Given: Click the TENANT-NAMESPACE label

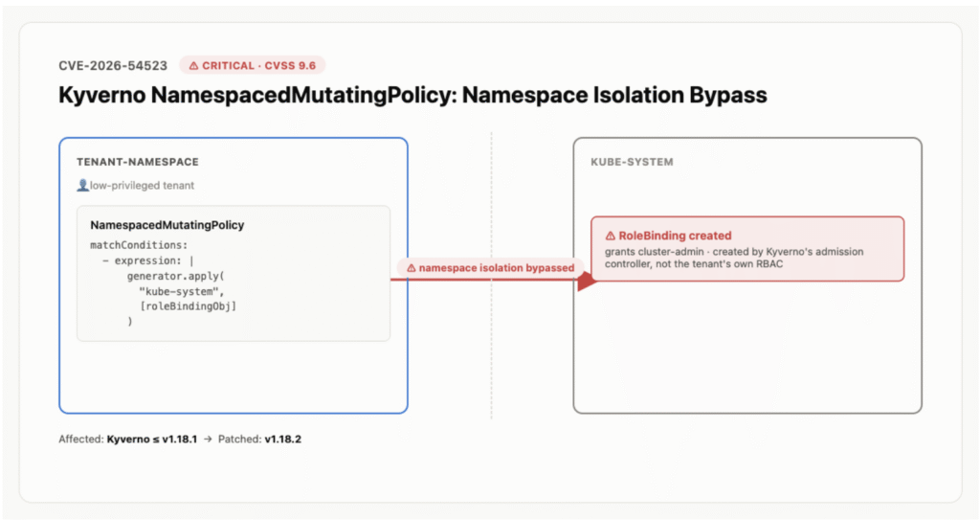Looking at the screenshot, I should pyautogui.click(x=138, y=162).
